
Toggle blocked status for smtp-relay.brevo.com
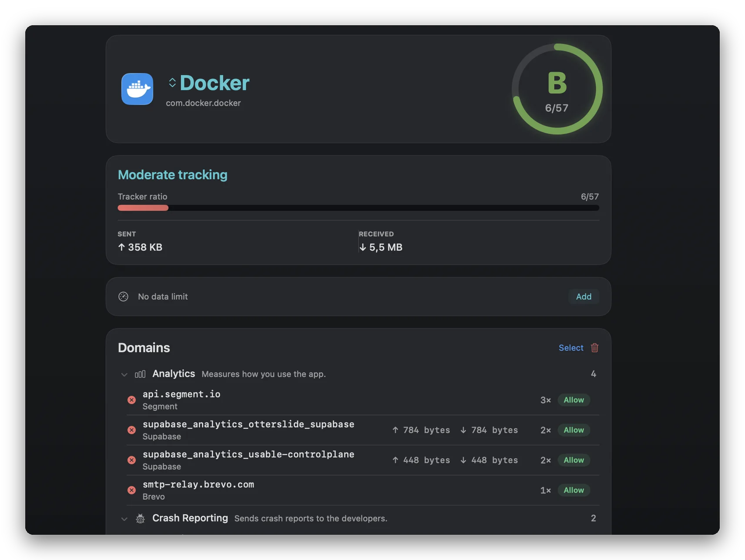click(x=131, y=490)
